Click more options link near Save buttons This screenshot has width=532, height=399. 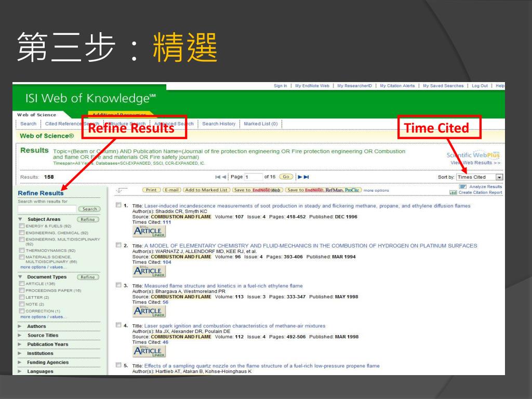(x=376, y=190)
